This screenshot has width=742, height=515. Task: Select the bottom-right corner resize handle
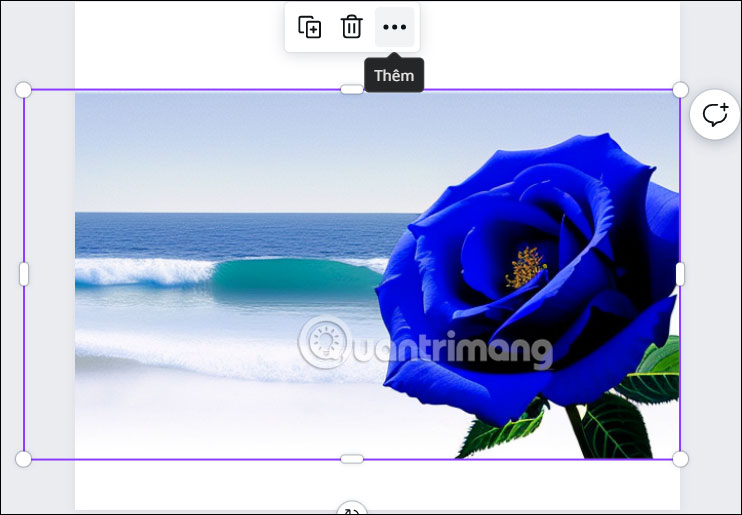[680, 459]
